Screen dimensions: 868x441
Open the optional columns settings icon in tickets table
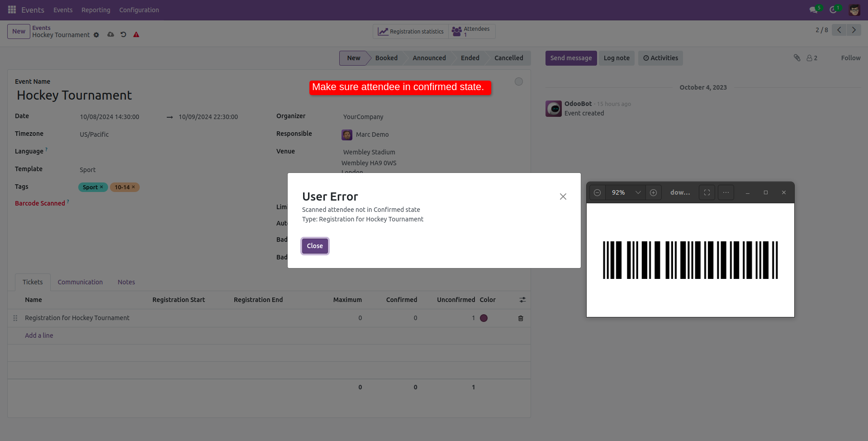(522, 300)
